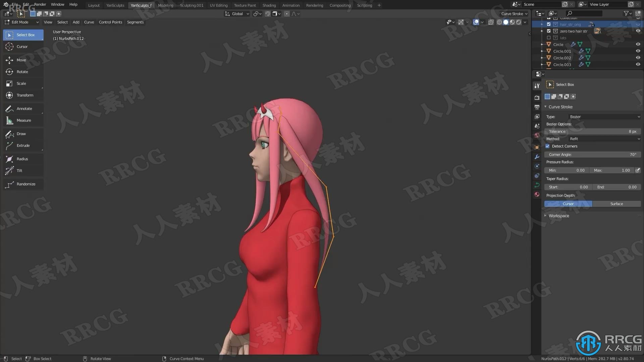The height and width of the screenshot is (362, 644).
Task: Open the Material properties tab
Action: tap(537, 194)
